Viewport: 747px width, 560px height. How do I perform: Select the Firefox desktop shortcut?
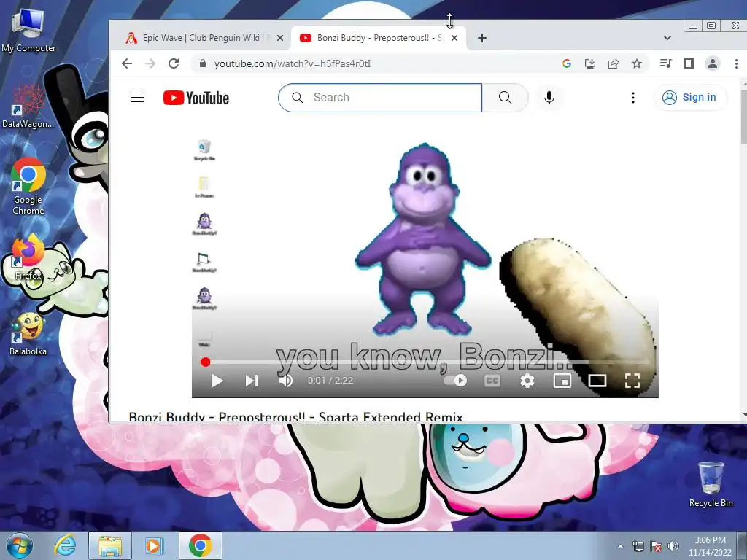point(28,257)
